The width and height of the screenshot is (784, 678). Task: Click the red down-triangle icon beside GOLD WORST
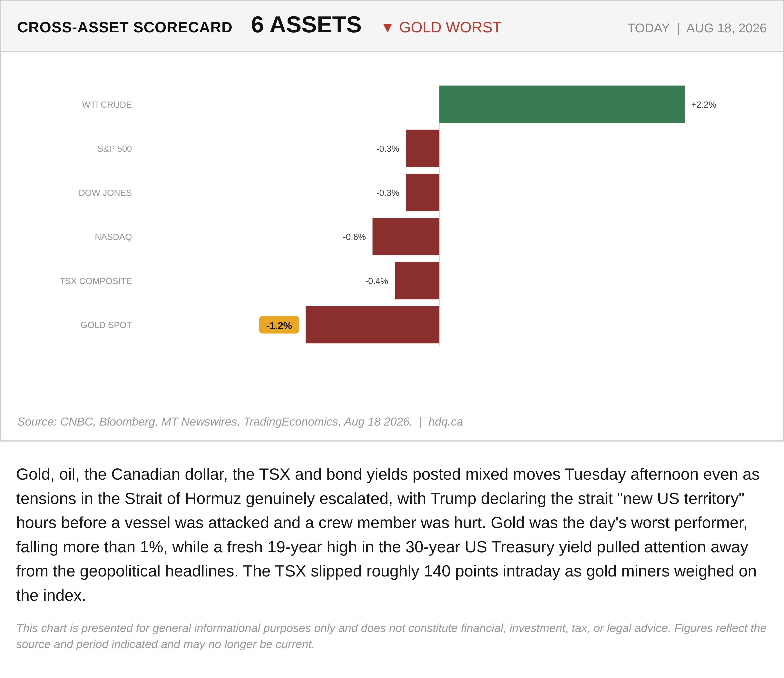click(x=387, y=28)
